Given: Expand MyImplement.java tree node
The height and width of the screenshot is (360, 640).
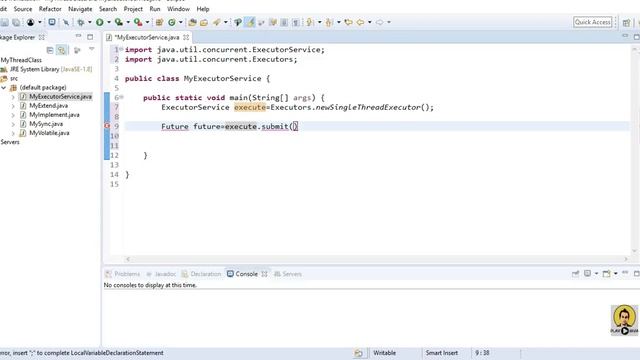Looking at the screenshot, I should pyautogui.click(x=13, y=115).
